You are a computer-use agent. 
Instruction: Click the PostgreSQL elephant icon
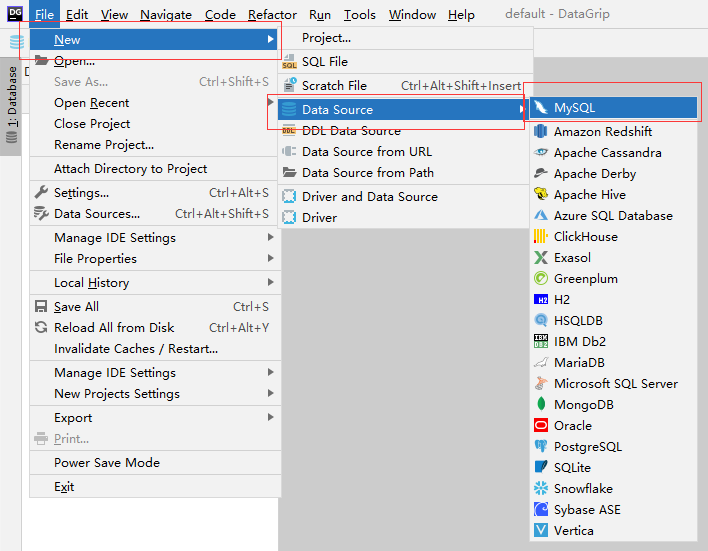(x=540, y=446)
